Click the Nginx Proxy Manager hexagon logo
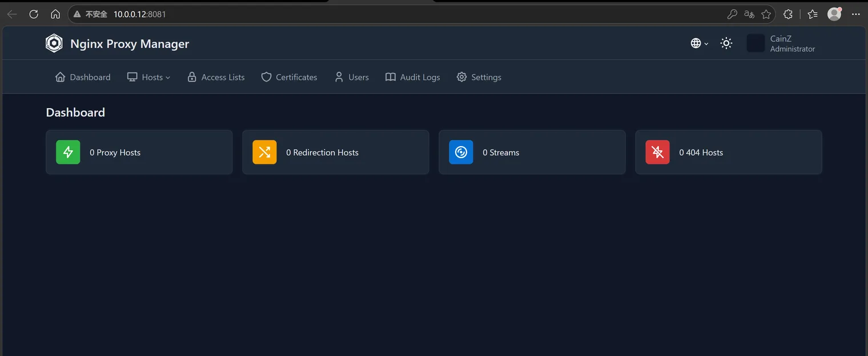 [x=54, y=43]
